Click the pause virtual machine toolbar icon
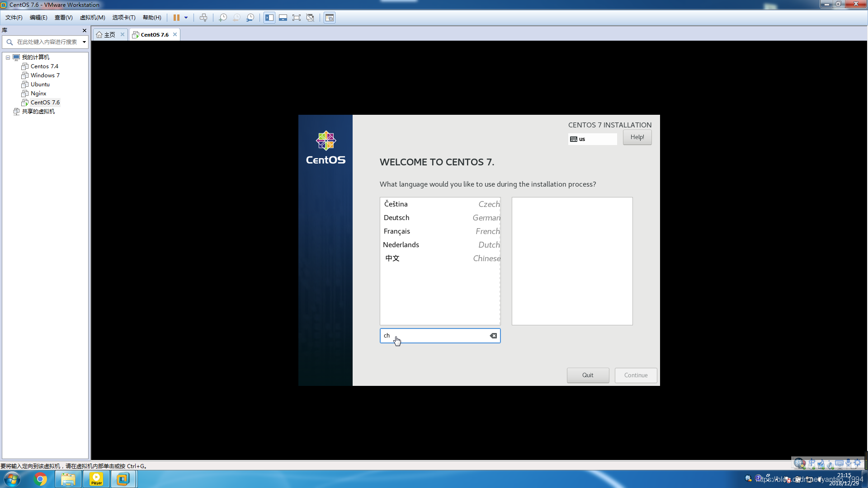The width and height of the screenshot is (868, 488). click(x=176, y=18)
